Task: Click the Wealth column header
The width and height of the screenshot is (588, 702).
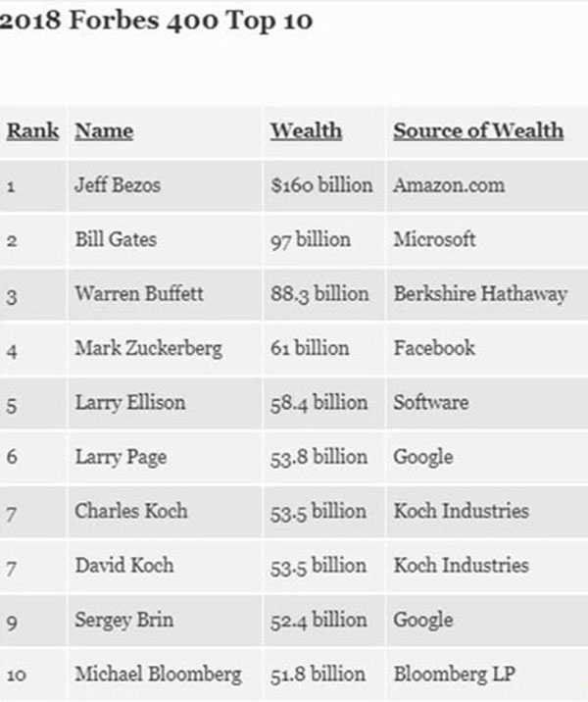Action: point(306,130)
